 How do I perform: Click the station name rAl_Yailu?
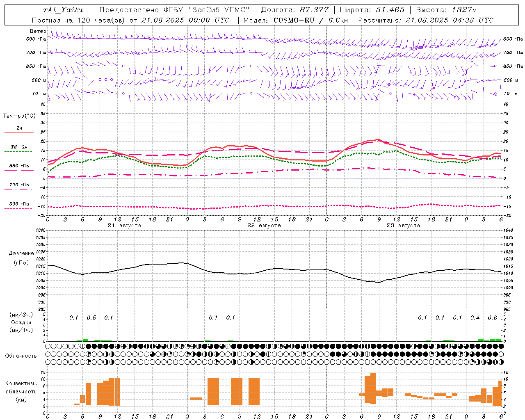click(x=63, y=10)
